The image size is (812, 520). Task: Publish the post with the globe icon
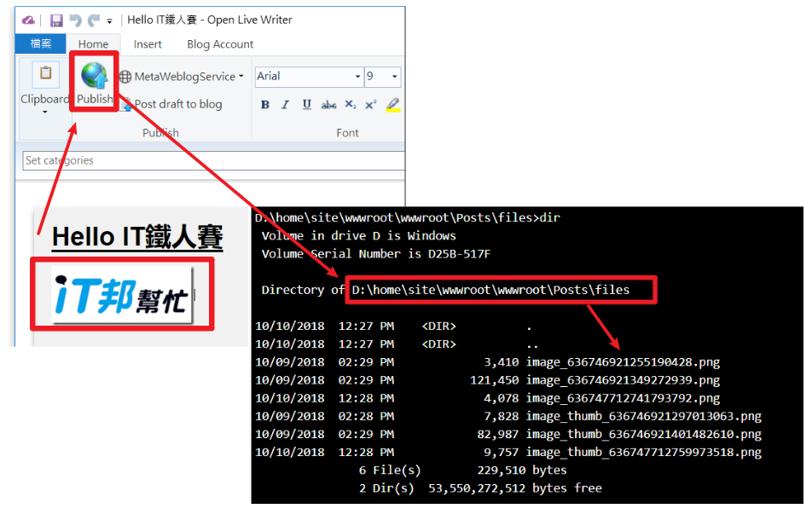(94, 83)
